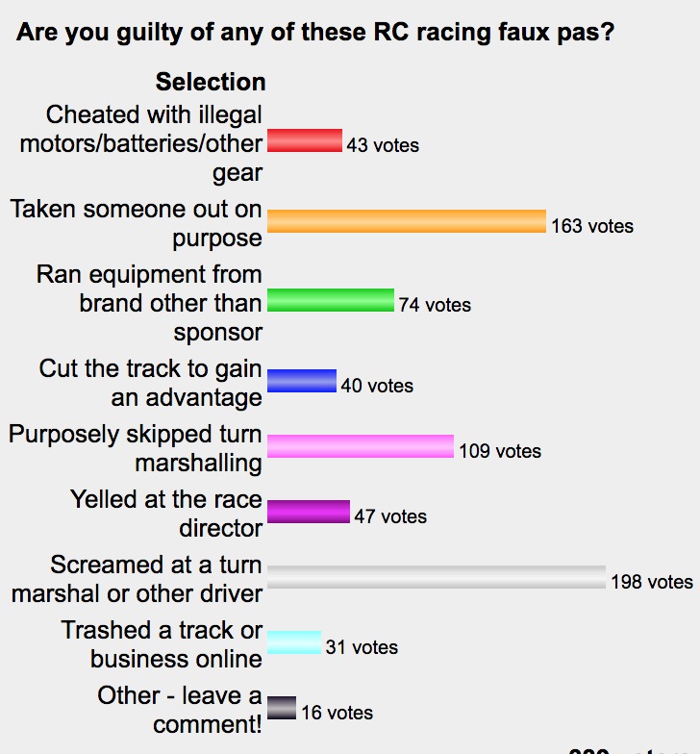Click the purple 'Yelled at race director' bar
The width and height of the screenshot is (700, 754).
[308, 512]
